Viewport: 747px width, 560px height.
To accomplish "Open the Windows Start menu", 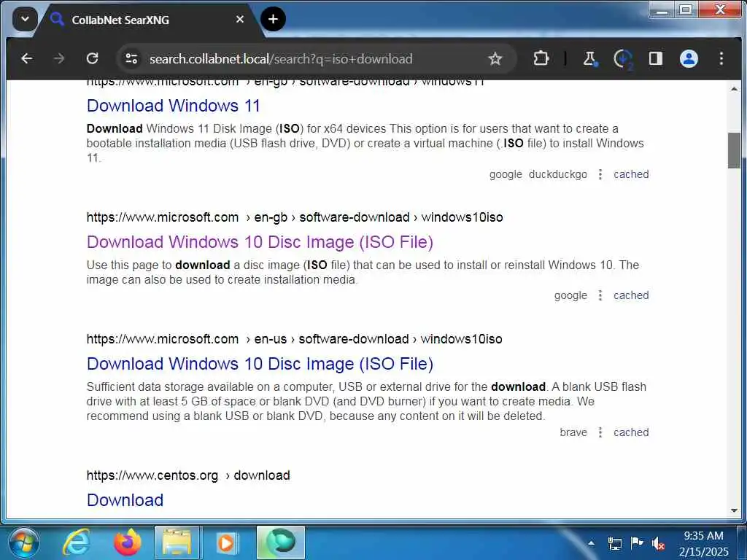I will tap(23, 542).
